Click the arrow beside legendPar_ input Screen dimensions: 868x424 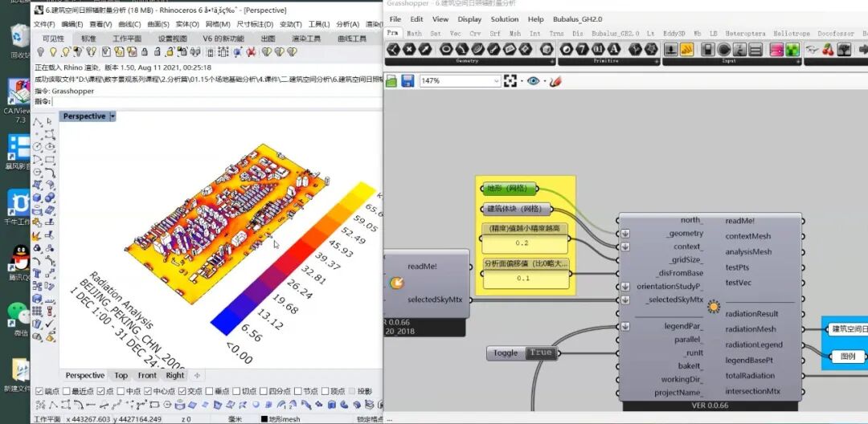click(x=625, y=326)
